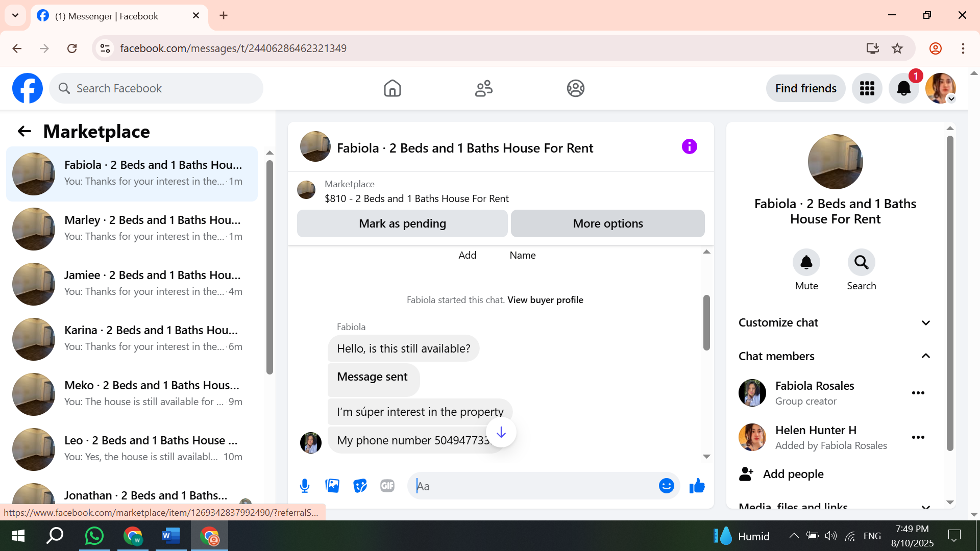Image resolution: width=980 pixels, height=551 pixels.
Task: Open the emoji picker smiley
Action: click(666, 486)
